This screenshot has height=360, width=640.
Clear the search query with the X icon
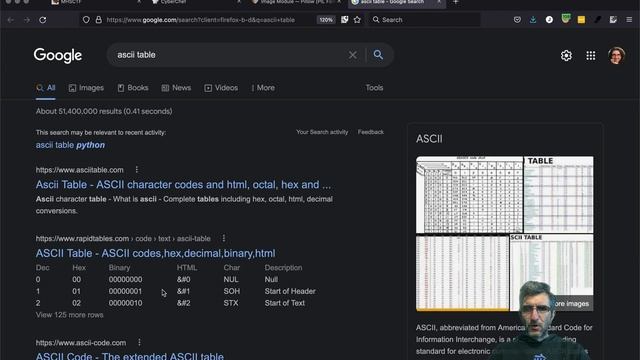[353, 55]
